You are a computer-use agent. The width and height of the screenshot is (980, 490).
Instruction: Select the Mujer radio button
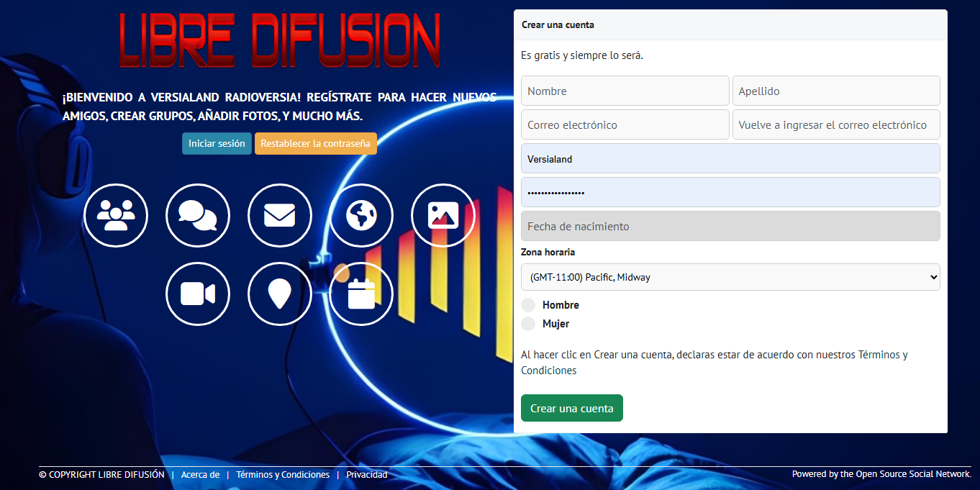pos(529,324)
